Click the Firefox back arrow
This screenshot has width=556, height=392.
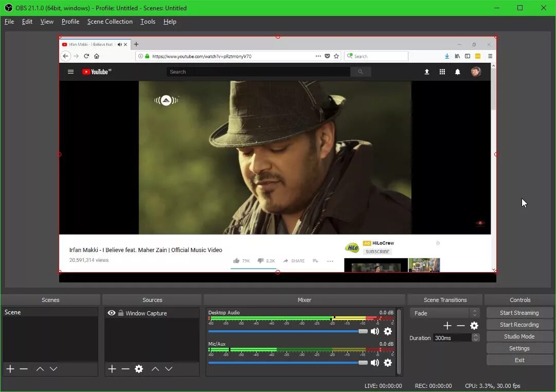pos(65,56)
